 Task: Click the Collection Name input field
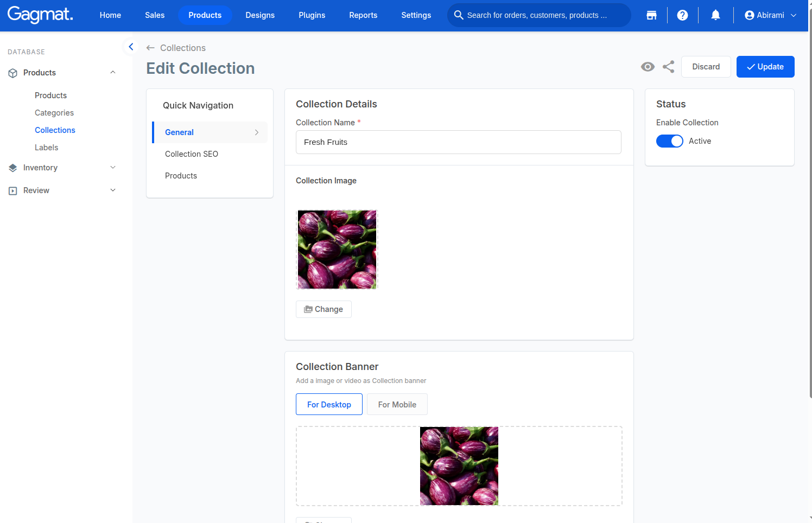pos(459,142)
